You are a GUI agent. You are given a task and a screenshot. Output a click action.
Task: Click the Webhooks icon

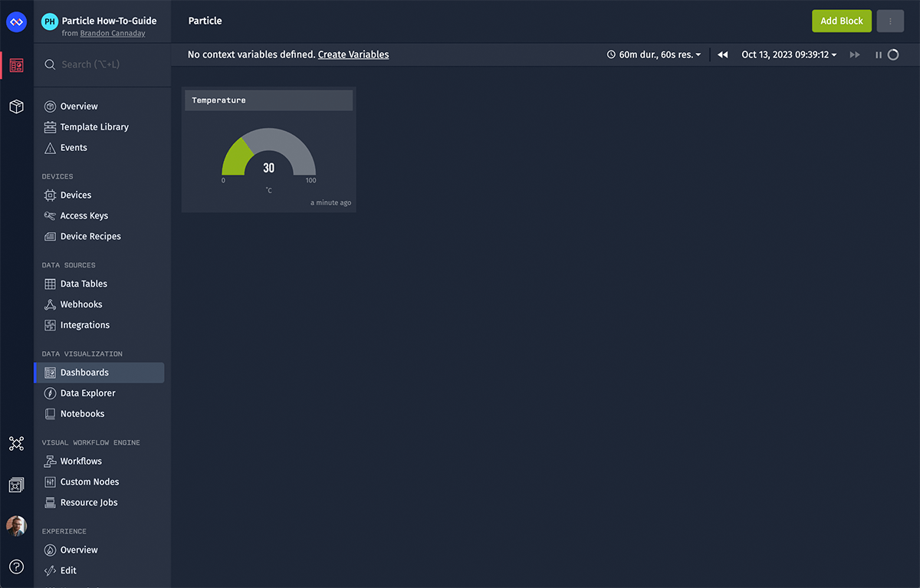pos(50,304)
